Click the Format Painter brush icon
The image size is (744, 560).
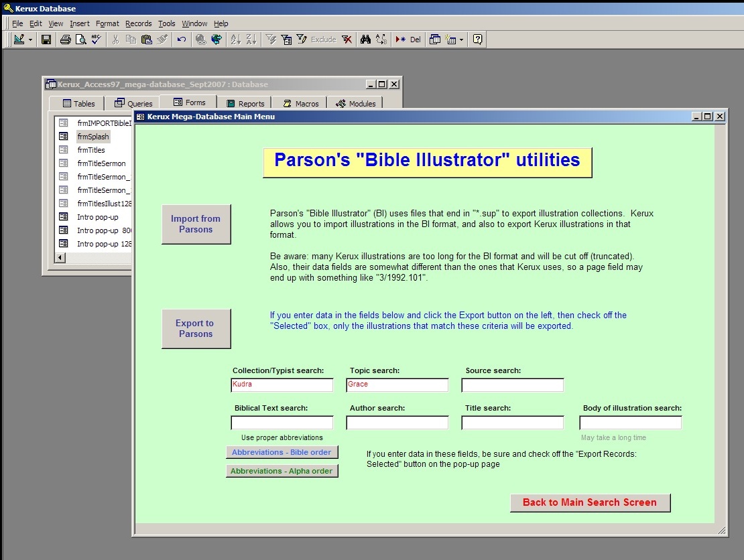tap(162, 40)
